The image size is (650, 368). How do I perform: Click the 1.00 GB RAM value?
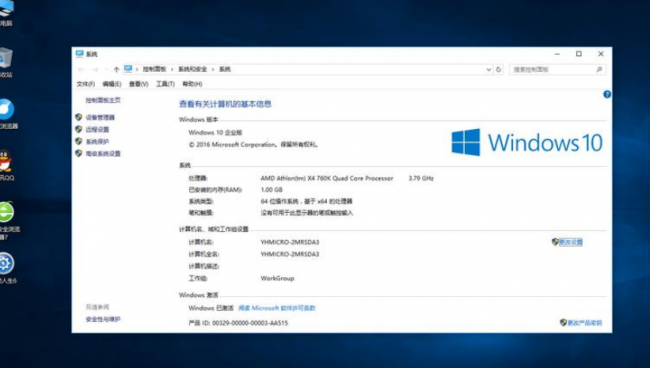(272, 190)
